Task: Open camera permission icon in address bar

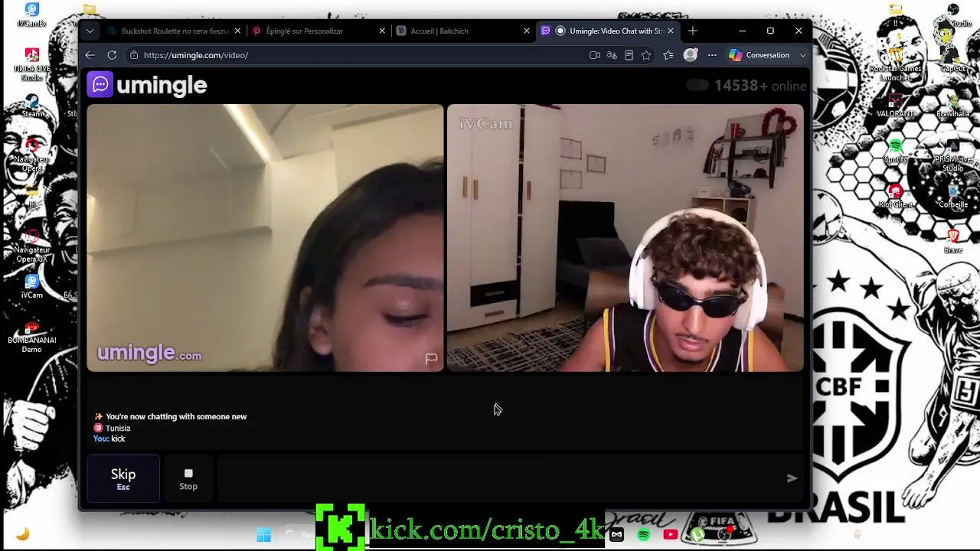Action: tap(594, 55)
